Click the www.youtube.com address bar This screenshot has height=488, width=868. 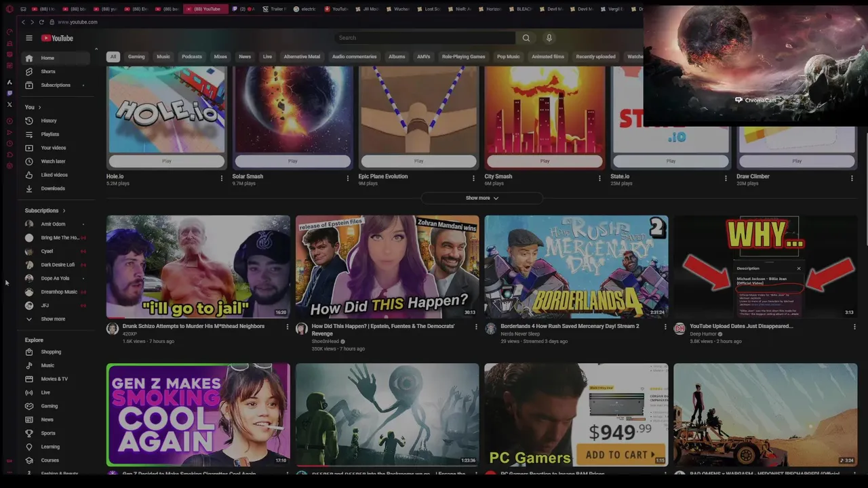point(77,22)
